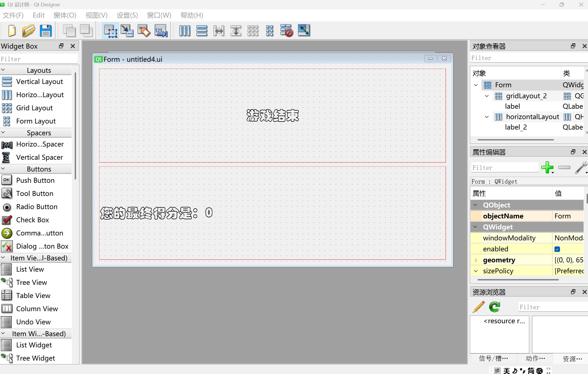
Task: Switch to the 信号/槽 tab
Action: pyautogui.click(x=493, y=359)
